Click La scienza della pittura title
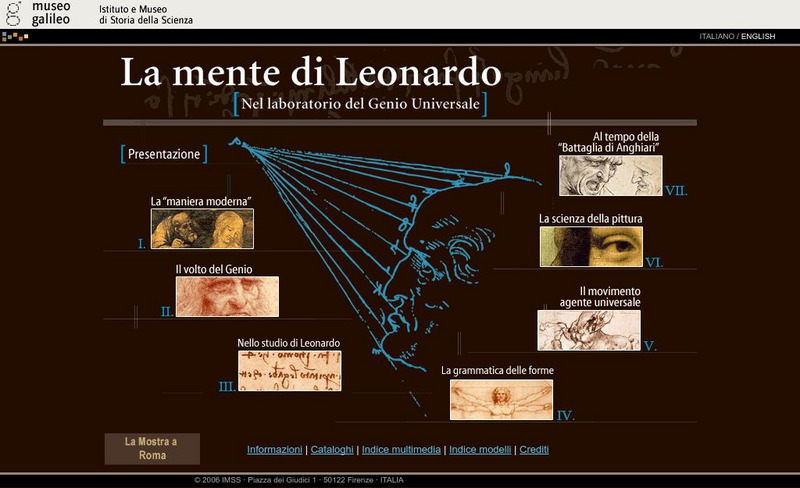The width and height of the screenshot is (800, 488). [x=590, y=218]
